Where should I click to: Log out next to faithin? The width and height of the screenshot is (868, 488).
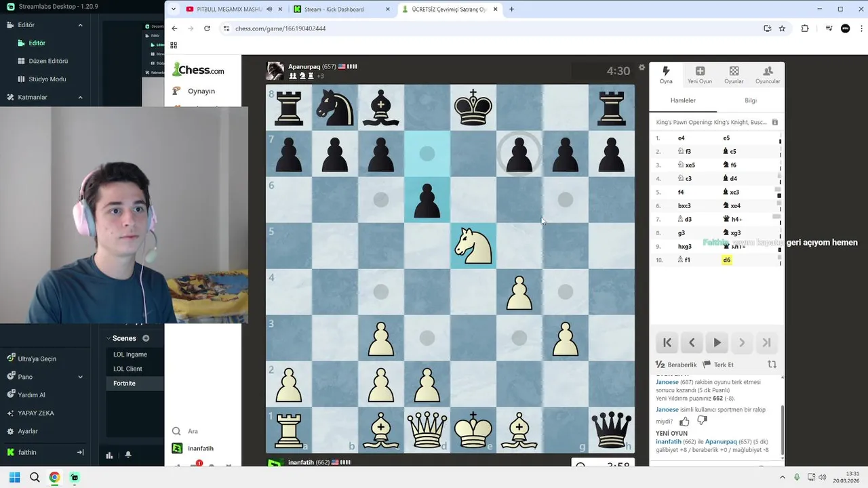click(x=80, y=452)
